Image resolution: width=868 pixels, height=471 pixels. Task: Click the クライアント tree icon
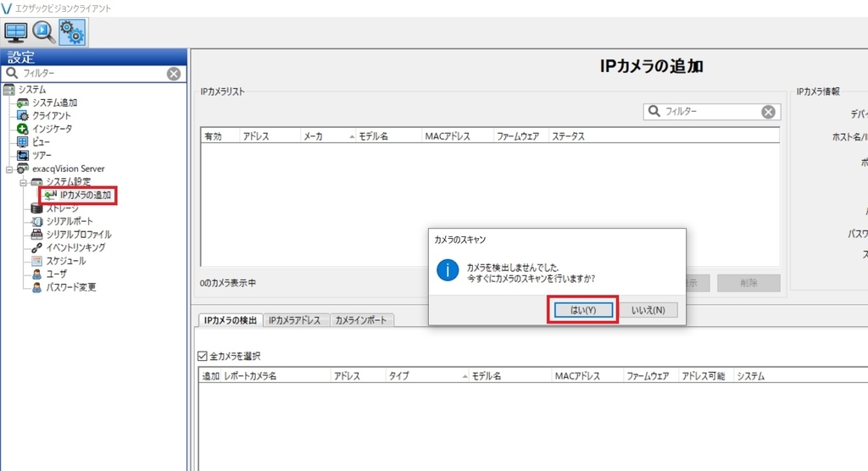[x=23, y=116]
